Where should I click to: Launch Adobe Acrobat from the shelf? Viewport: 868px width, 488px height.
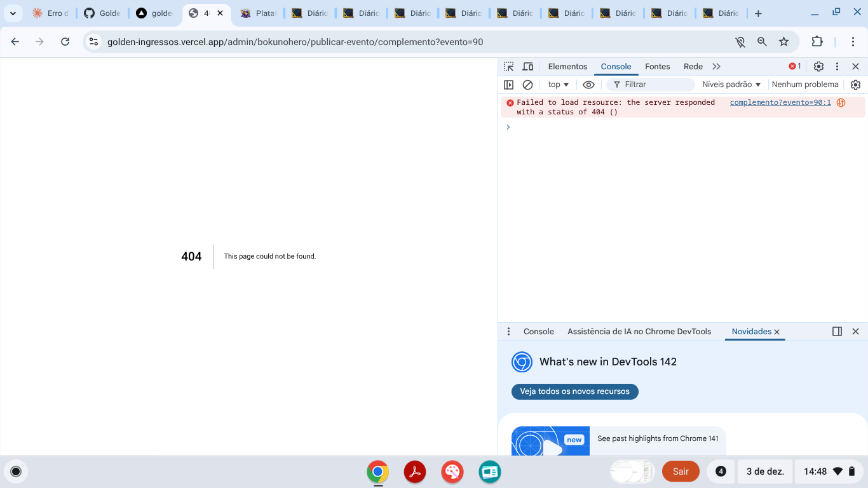click(x=415, y=471)
